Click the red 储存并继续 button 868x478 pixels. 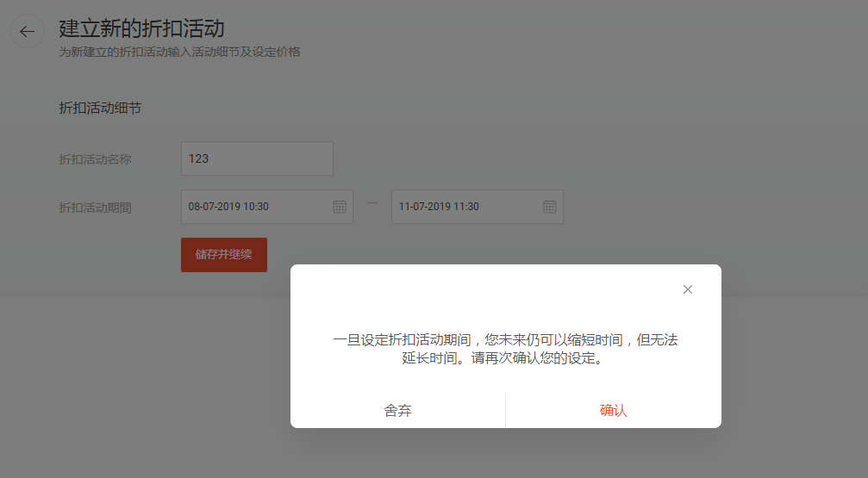224,255
